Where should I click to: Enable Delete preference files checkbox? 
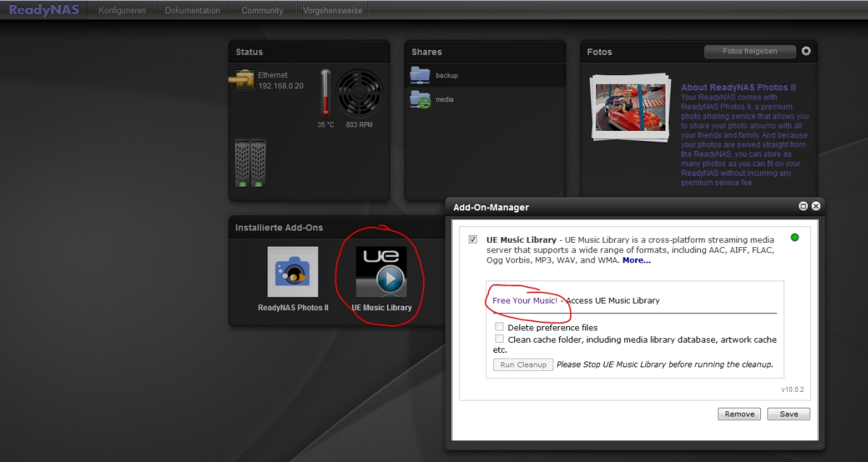tap(499, 327)
